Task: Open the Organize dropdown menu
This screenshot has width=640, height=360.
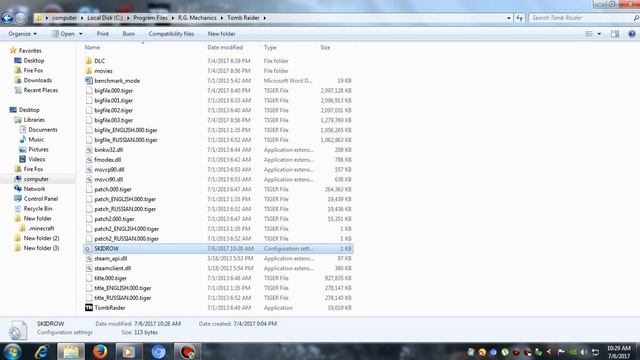Action: coord(22,34)
